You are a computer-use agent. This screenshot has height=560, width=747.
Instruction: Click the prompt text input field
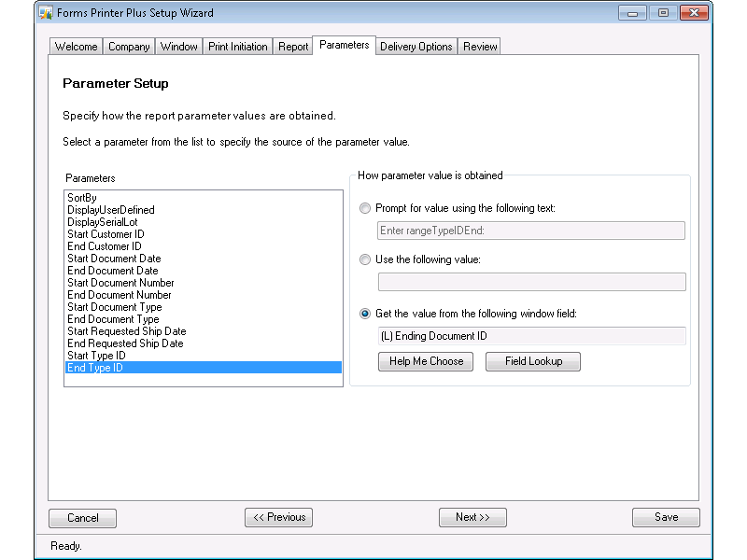point(530,231)
